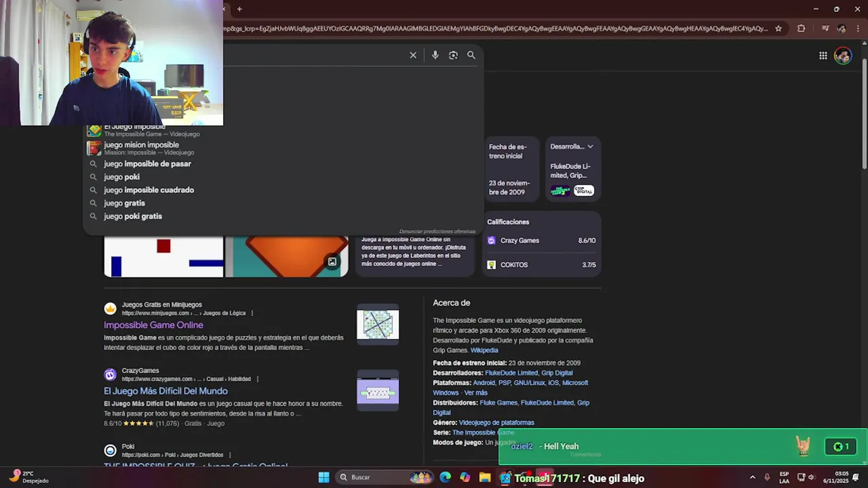The width and height of the screenshot is (868, 488).
Task: Click the CrazyGames site favicon
Action: pyautogui.click(x=110, y=375)
